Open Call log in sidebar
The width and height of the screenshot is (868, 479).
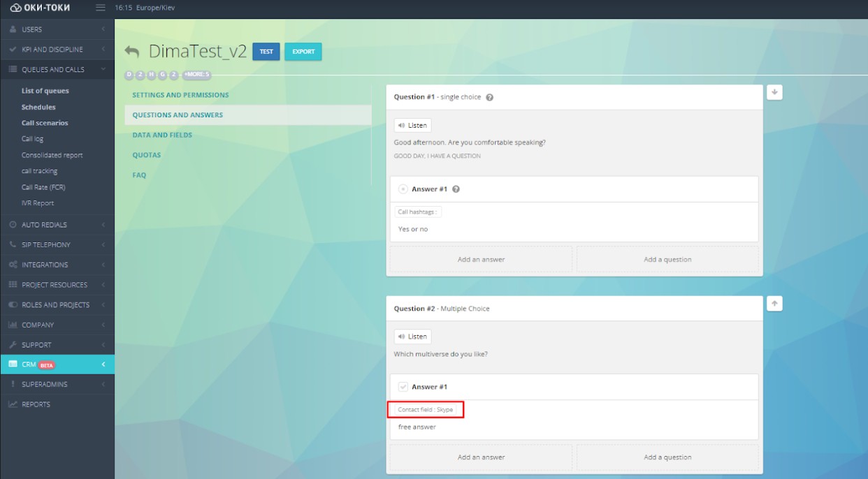(x=32, y=139)
